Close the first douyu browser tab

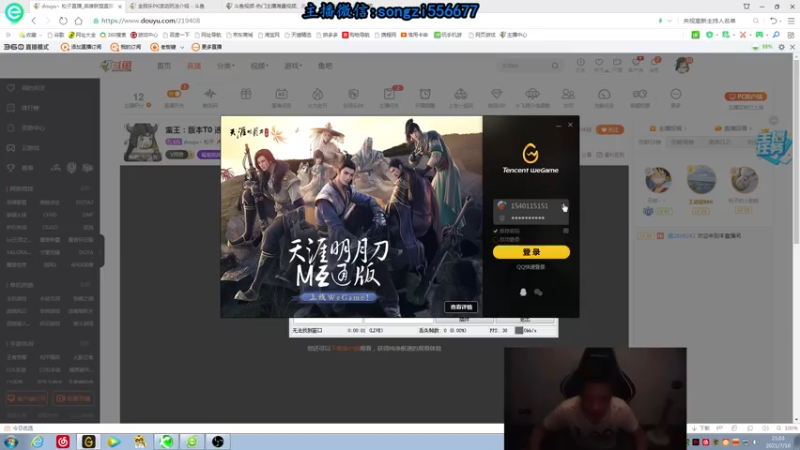[x=120, y=6]
